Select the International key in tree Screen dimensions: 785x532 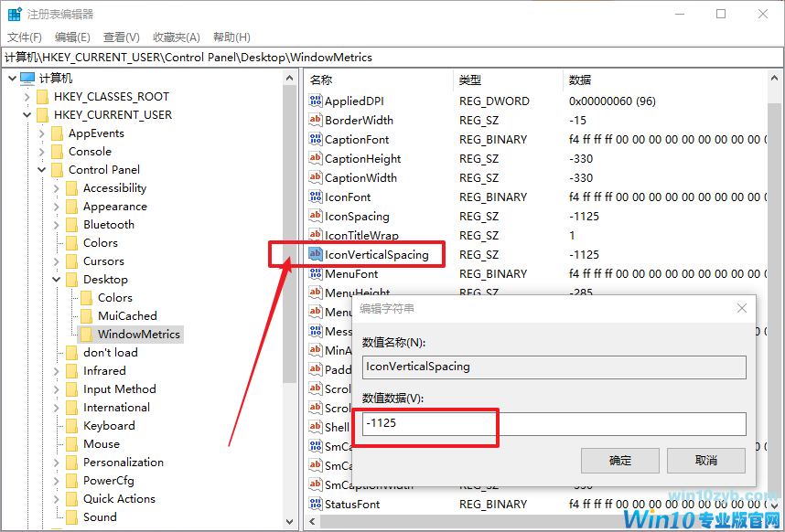click(x=116, y=408)
